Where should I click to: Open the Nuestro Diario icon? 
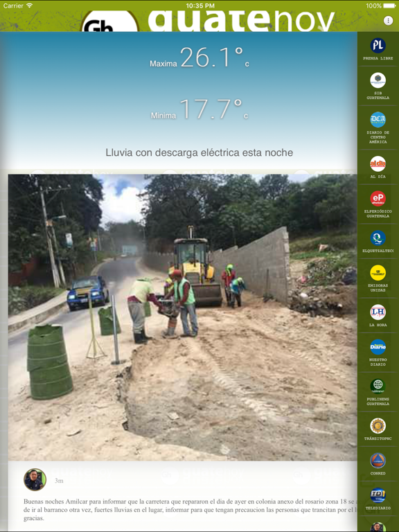coord(378,347)
